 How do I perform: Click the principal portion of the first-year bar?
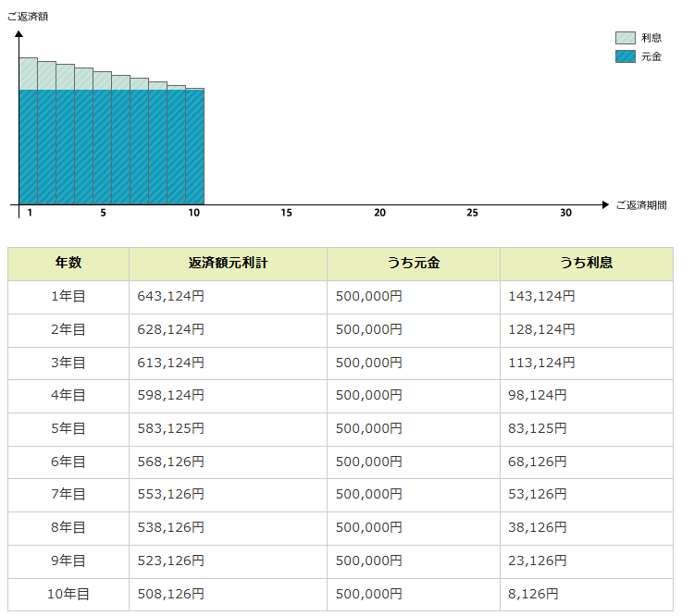(28, 146)
